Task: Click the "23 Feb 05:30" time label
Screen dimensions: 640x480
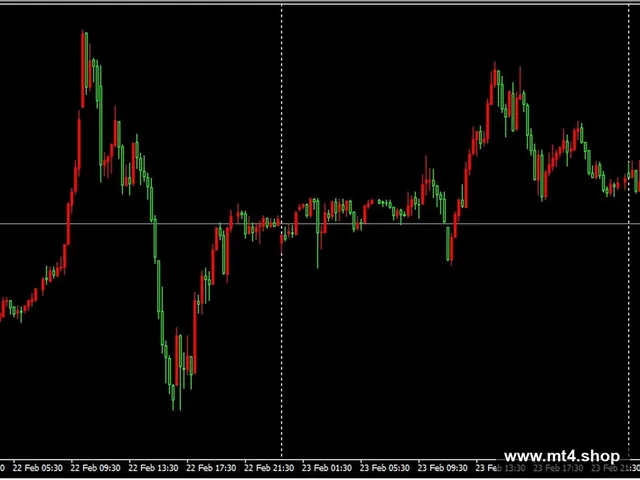Action: pos(385,468)
